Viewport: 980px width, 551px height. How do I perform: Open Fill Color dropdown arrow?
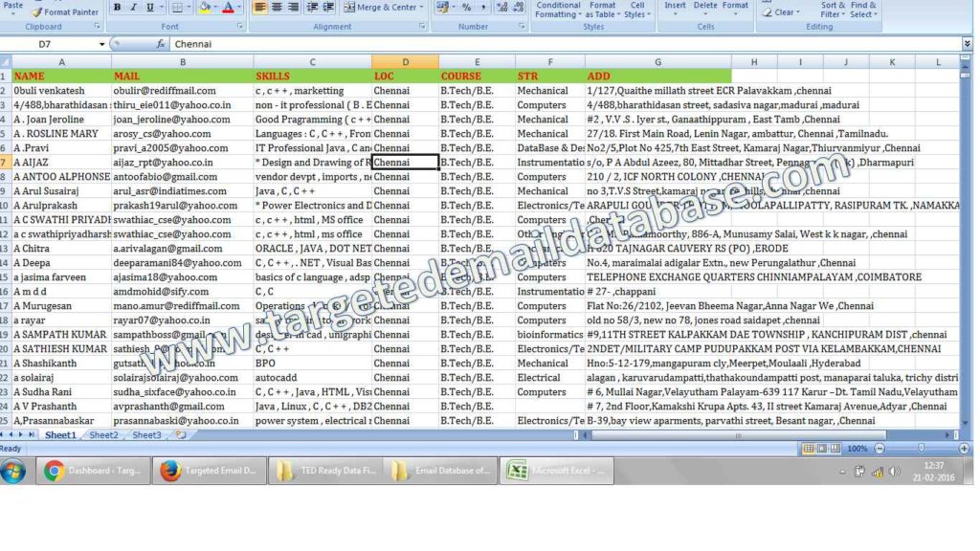[215, 8]
